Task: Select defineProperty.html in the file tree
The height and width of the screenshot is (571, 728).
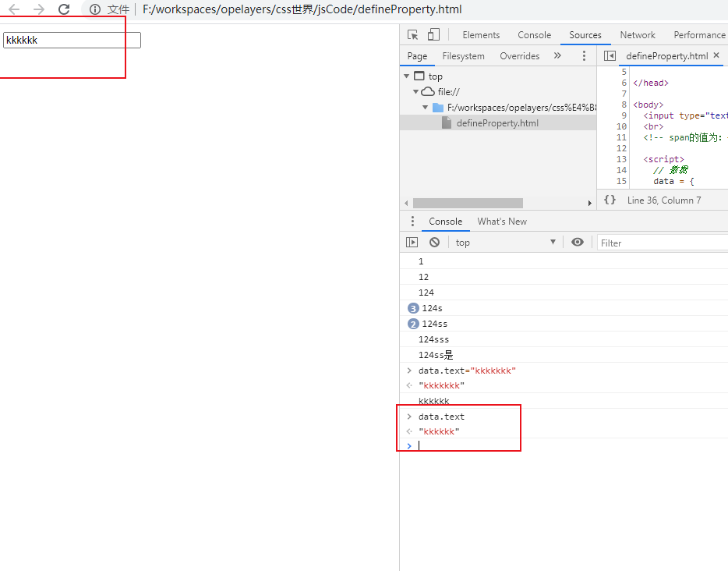Action: (x=498, y=123)
